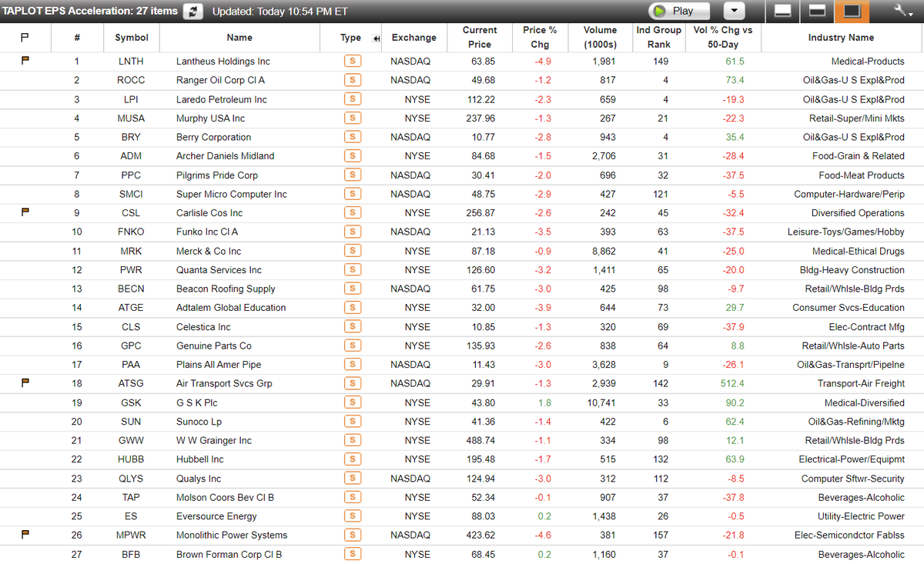
Task: Click the 488.74 current price cell
Action: tap(480, 441)
